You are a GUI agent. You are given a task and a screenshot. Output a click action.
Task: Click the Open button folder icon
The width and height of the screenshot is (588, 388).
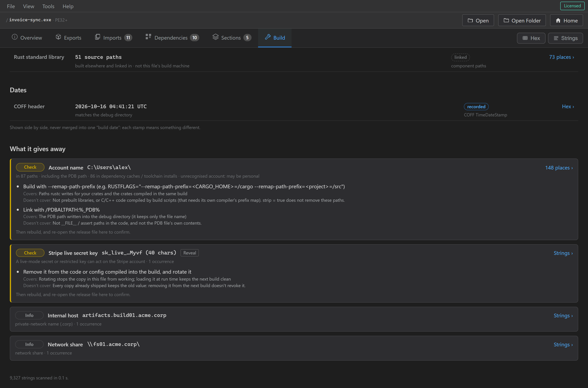click(x=470, y=21)
